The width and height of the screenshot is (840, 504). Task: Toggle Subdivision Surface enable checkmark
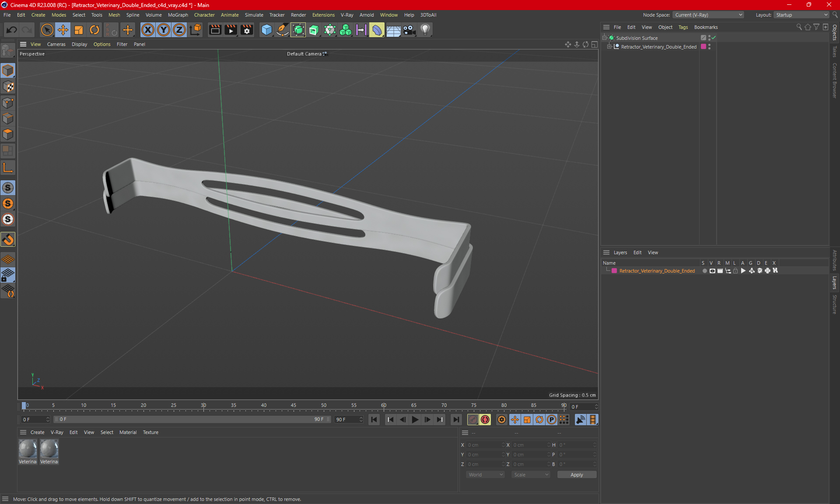714,38
